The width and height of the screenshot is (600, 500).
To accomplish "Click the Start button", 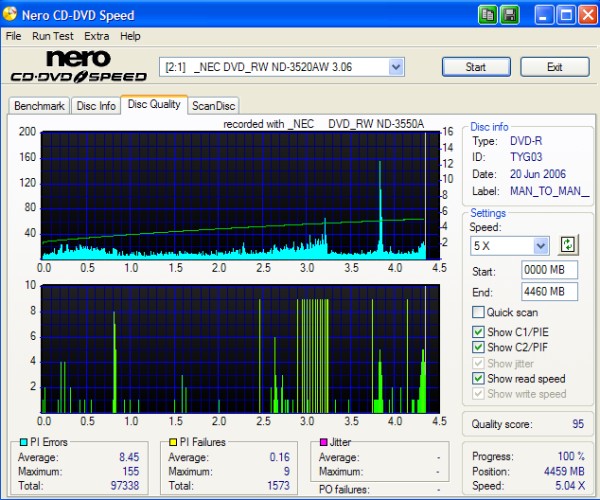I will (476, 67).
